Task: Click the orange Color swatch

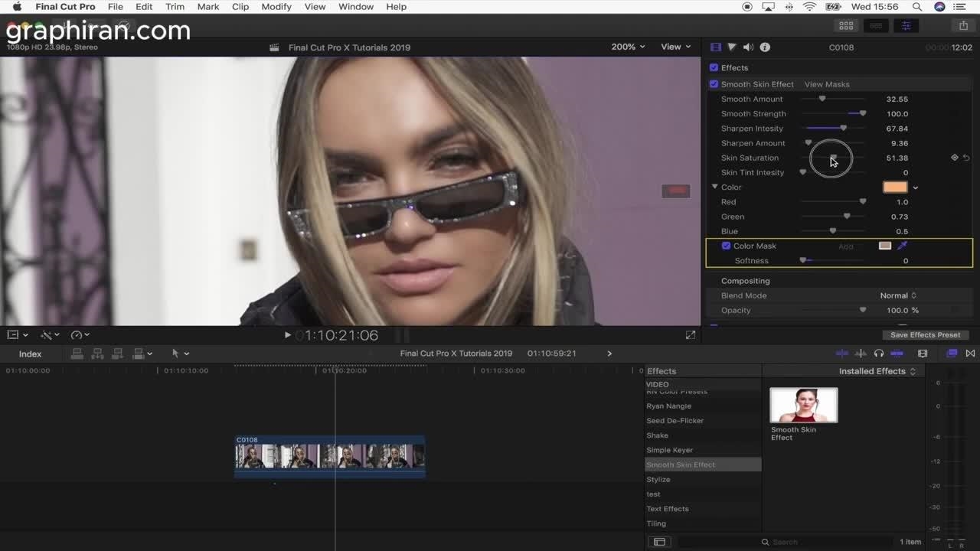Action: tap(894, 187)
